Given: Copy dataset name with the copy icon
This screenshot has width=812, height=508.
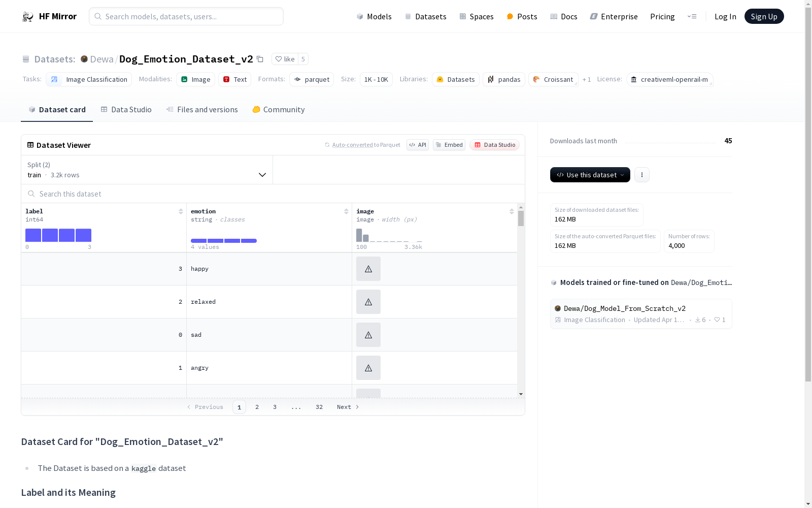Looking at the screenshot, I should (260, 59).
